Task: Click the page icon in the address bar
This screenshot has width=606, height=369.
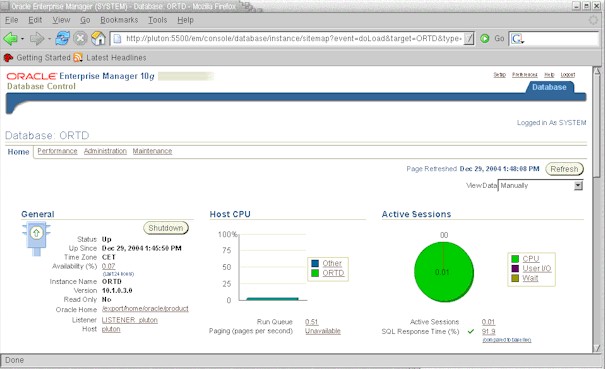Action: pyautogui.click(x=117, y=39)
